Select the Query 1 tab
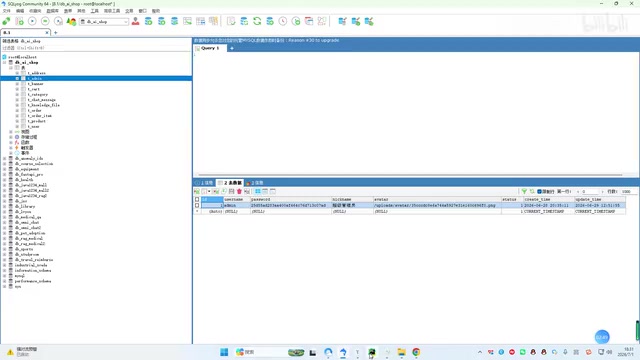Screen dimensions: 640x360 click(x=210, y=48)
